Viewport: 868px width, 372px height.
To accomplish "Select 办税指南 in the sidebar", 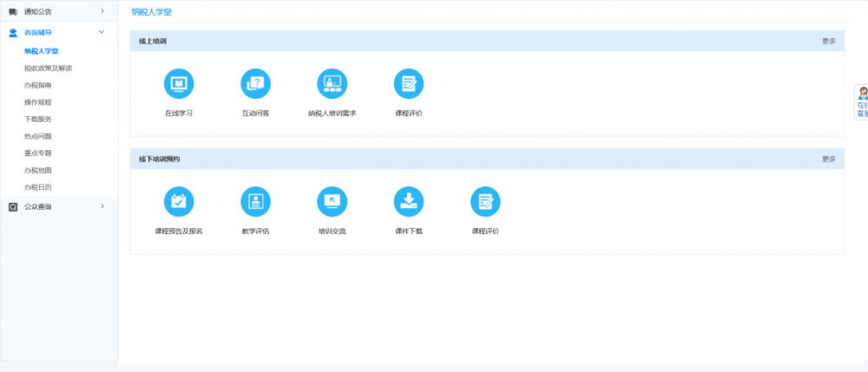I will 38,85.
